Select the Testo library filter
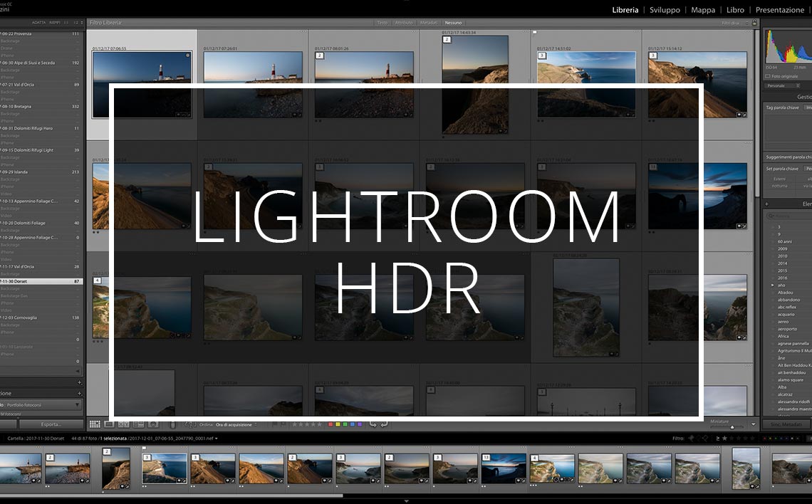 pyautogui.click(x=382, y=23)
